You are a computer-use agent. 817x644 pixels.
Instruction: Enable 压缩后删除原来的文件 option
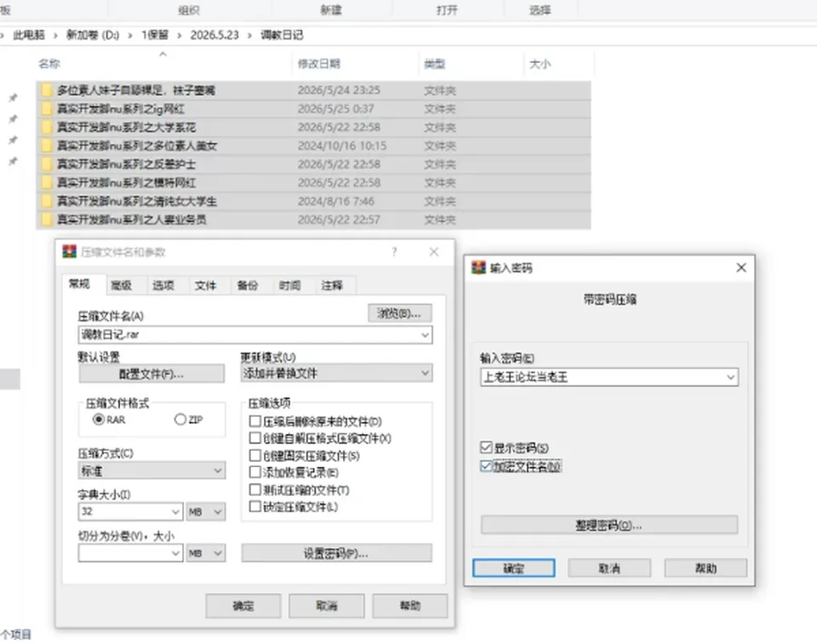tap(254, 421)
